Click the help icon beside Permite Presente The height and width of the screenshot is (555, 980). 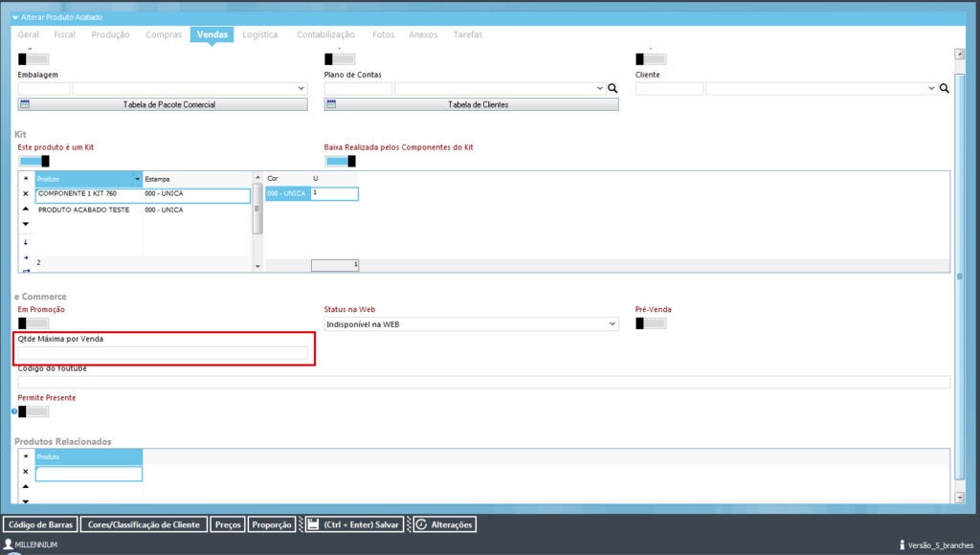pyautogui.click(x=15, y=411)
